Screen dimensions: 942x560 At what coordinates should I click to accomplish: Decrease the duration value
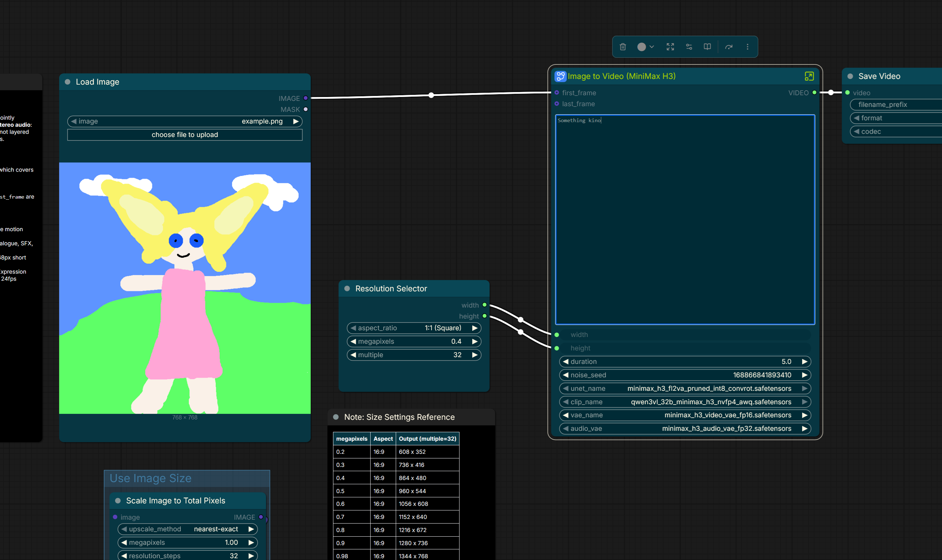point(565,361)
